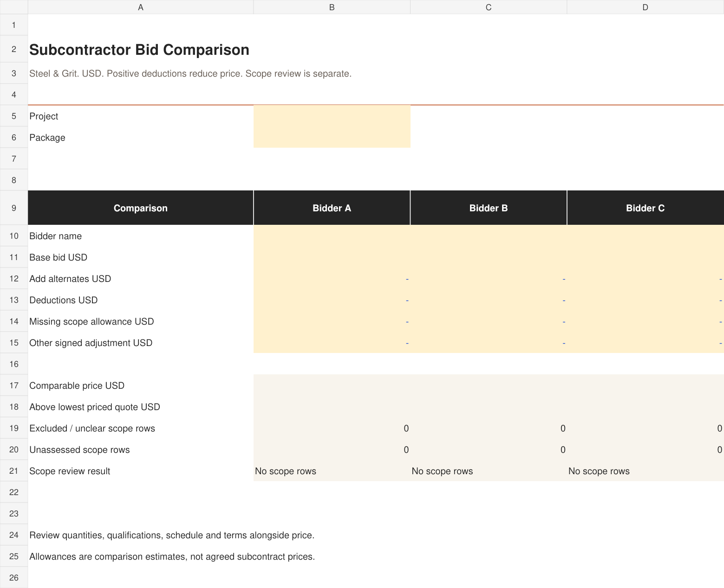Select Bidder B's Deductions USD cell

click(489, 300)
